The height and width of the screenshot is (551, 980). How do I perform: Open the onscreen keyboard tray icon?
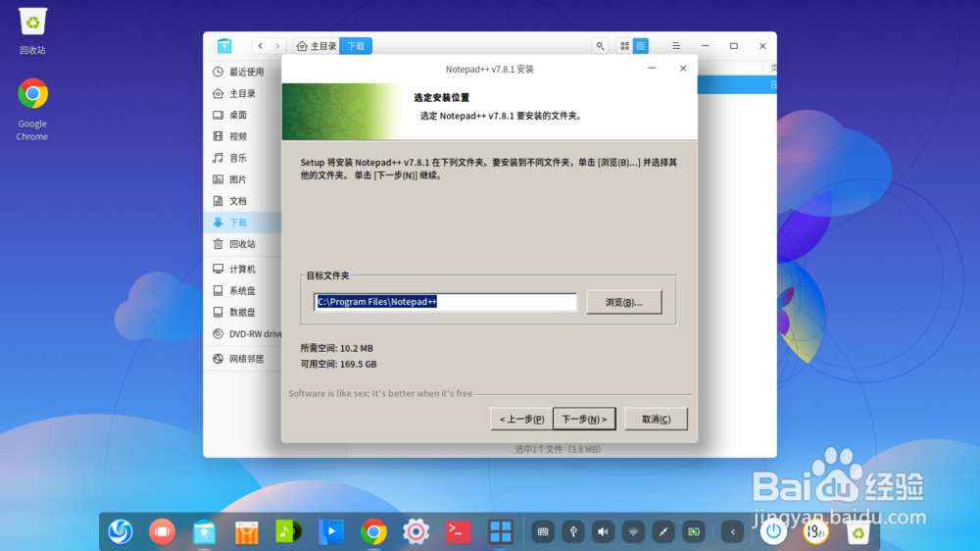pos(543,532)
